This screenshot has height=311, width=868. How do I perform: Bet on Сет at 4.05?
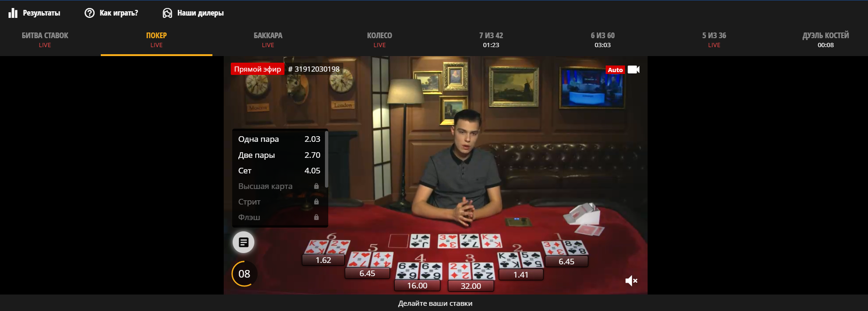coord(279,171)
